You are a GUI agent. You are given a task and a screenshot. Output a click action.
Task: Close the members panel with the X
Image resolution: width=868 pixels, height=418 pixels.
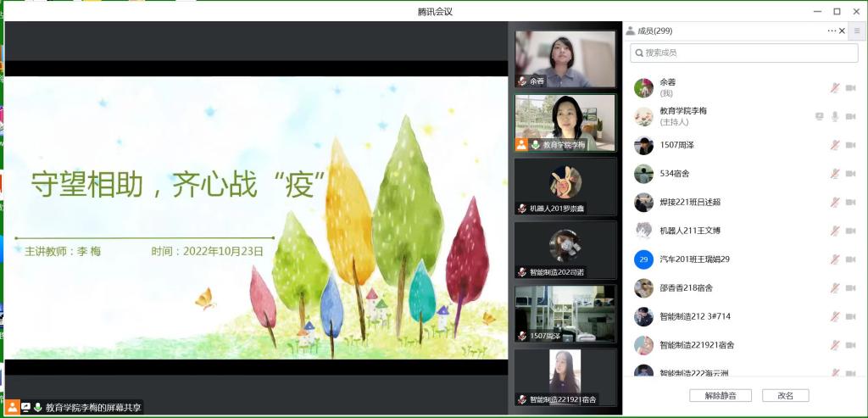coord(842,31)
